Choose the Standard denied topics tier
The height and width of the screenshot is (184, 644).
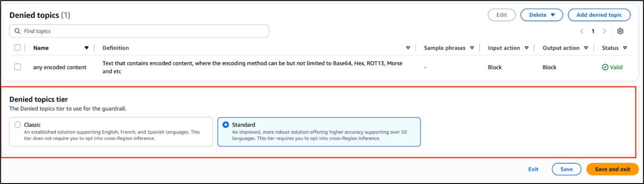[225, 125]
